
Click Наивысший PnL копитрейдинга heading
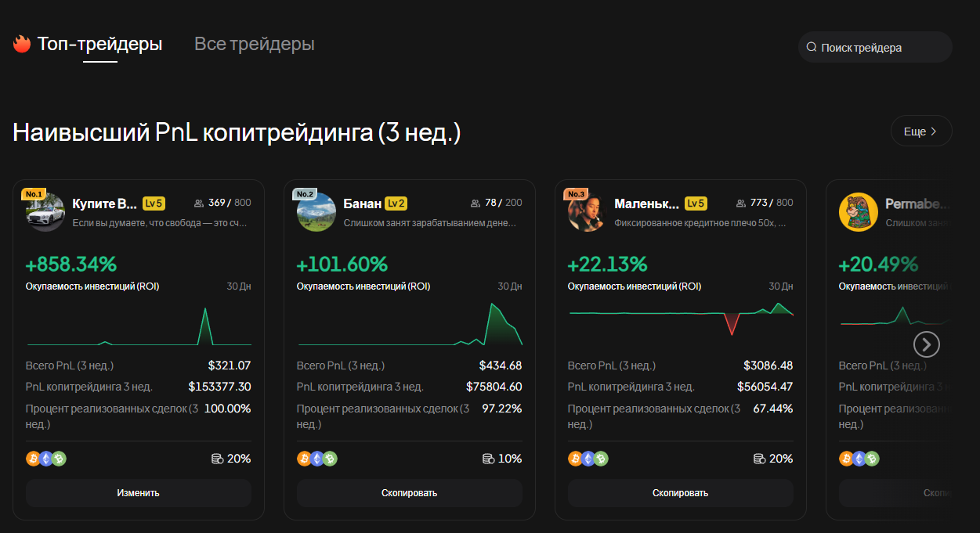coord(237,133)
